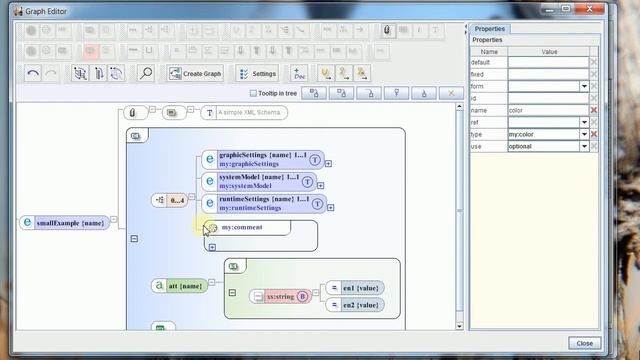
Task: Click the Value column header
Action: coord(549,52)
